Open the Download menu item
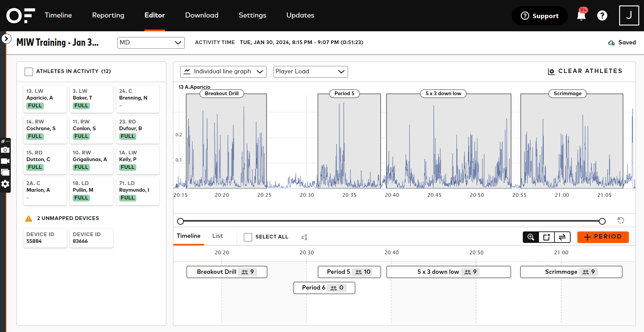This screenshot has height=332, width=644. [x=202, y=15]
